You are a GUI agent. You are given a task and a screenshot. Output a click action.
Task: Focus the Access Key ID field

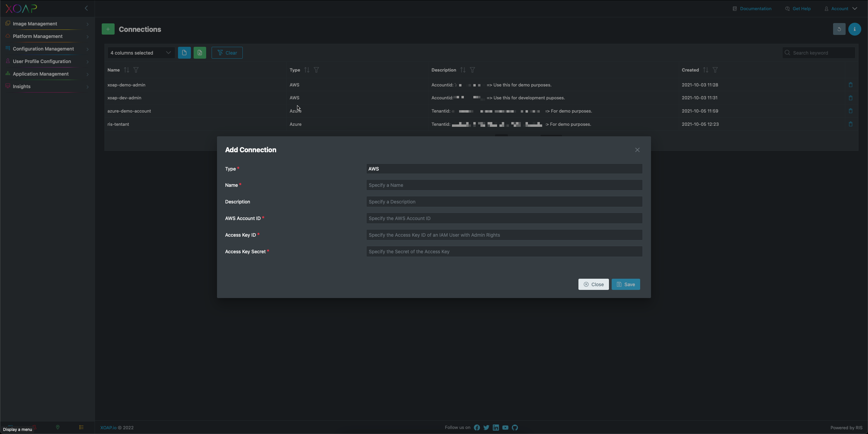click(x=504, y=235)
